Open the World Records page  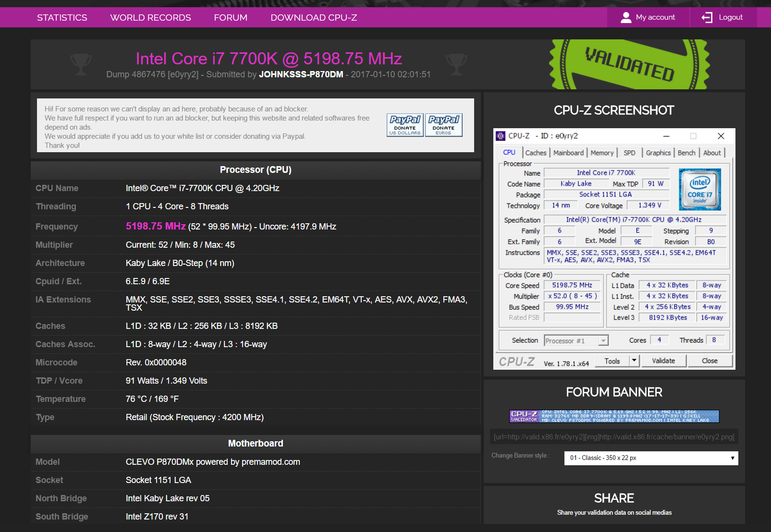(x=150, y=17)
